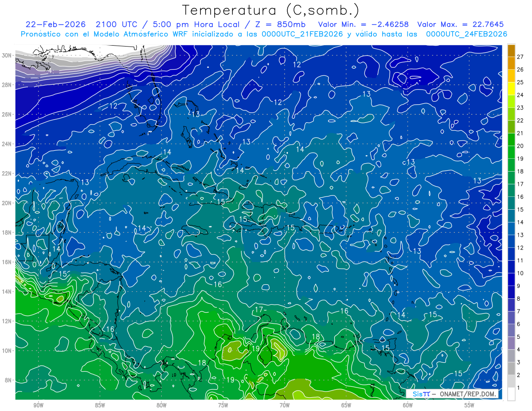Click "5:00 pm Hora Local" text
This screenshot has width=532, height=411.
coord(196,24)
